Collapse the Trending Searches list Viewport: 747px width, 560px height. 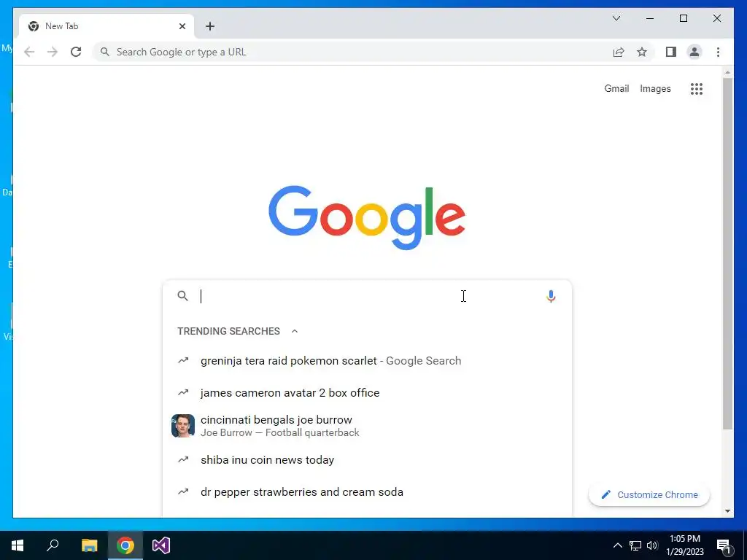(x=295, y=331)
